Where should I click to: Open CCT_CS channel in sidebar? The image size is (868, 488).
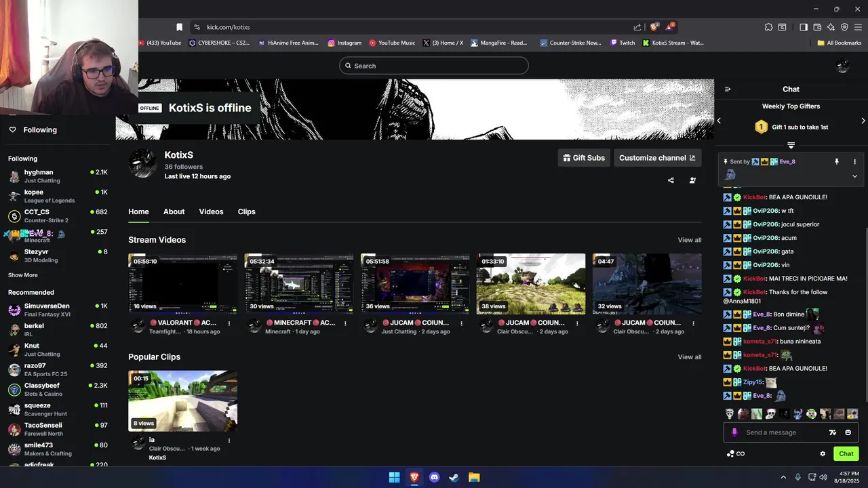pos(58,216)
